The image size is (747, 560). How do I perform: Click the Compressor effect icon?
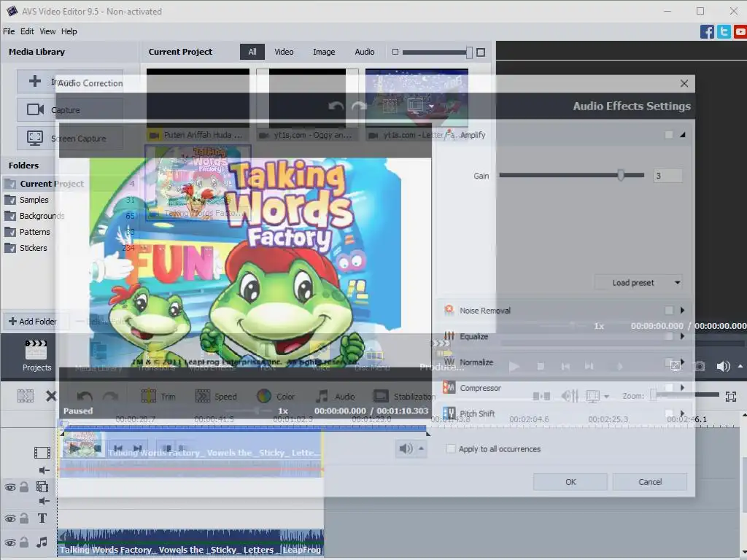tap(449, 388)
